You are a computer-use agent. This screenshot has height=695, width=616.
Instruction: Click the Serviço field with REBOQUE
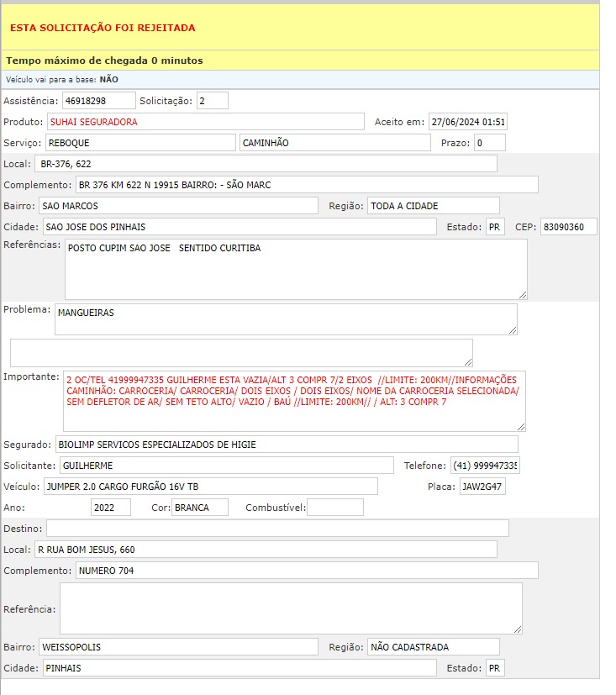coord(140,143)
